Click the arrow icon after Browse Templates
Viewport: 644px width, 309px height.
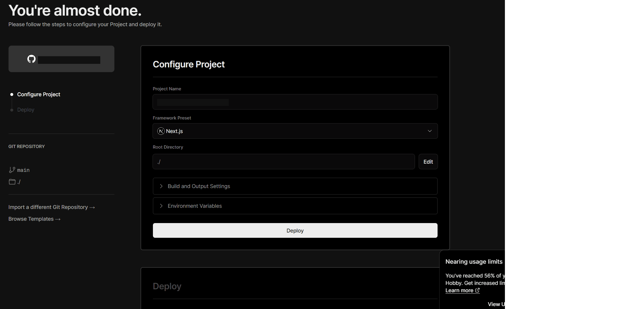pos(58,219)
